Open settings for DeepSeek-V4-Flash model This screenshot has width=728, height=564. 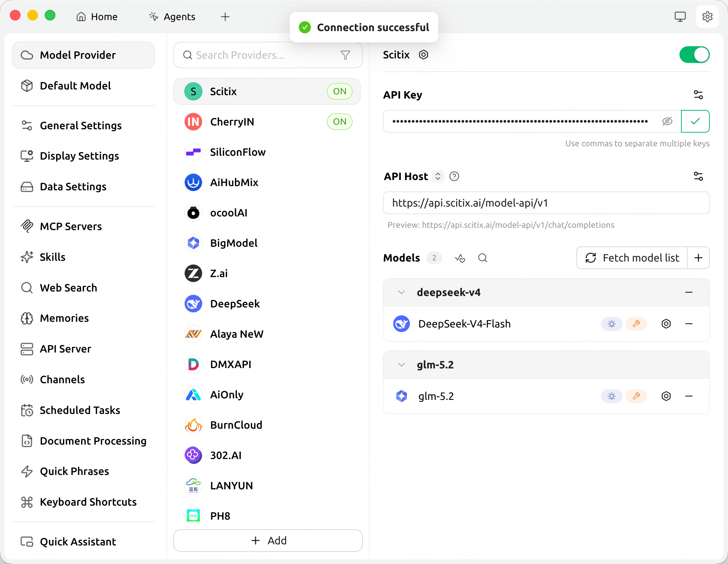pos(666,324)
